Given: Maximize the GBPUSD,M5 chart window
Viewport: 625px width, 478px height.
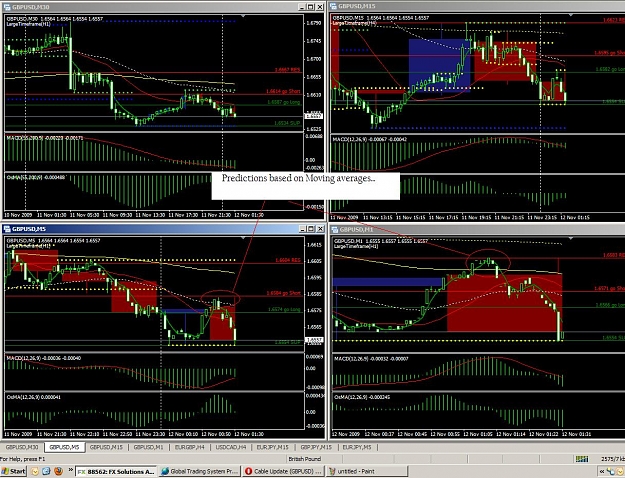Looking at the screenshot, I should [x=311, y=228].
